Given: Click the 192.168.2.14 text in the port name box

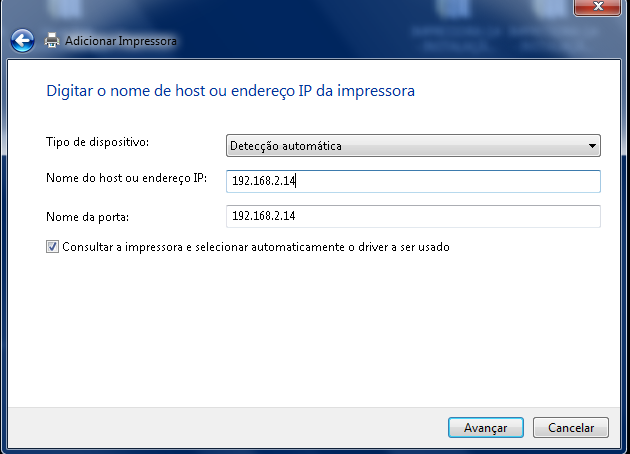Looking at the screenshot, I should coord(264,216).
